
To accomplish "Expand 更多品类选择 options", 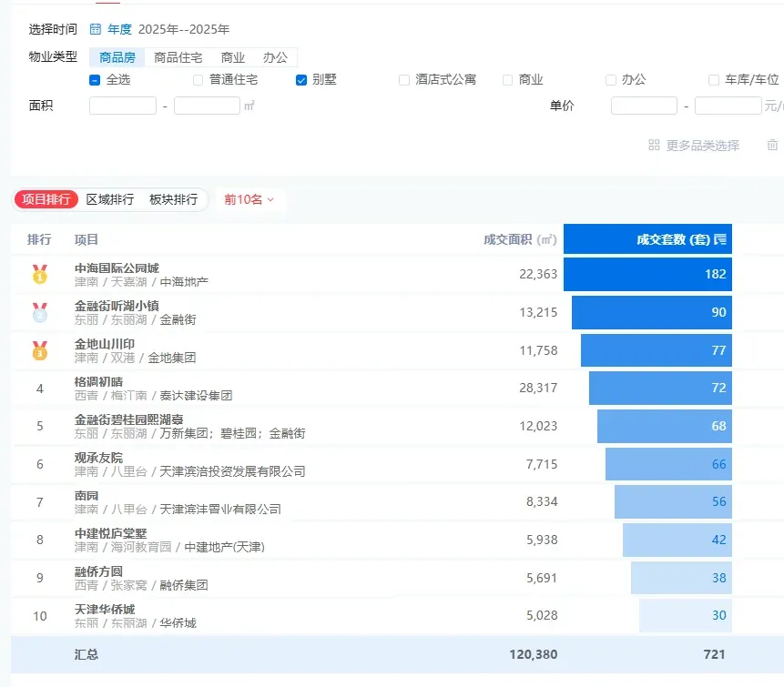I will 702,146.
